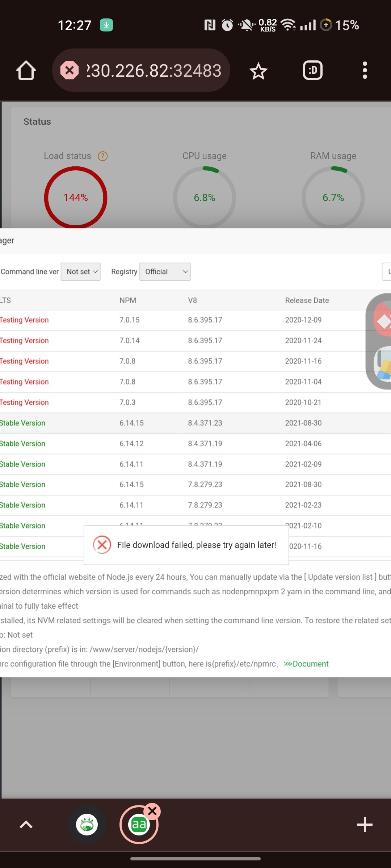Click the 'File download failed' message text

point(197,545)
